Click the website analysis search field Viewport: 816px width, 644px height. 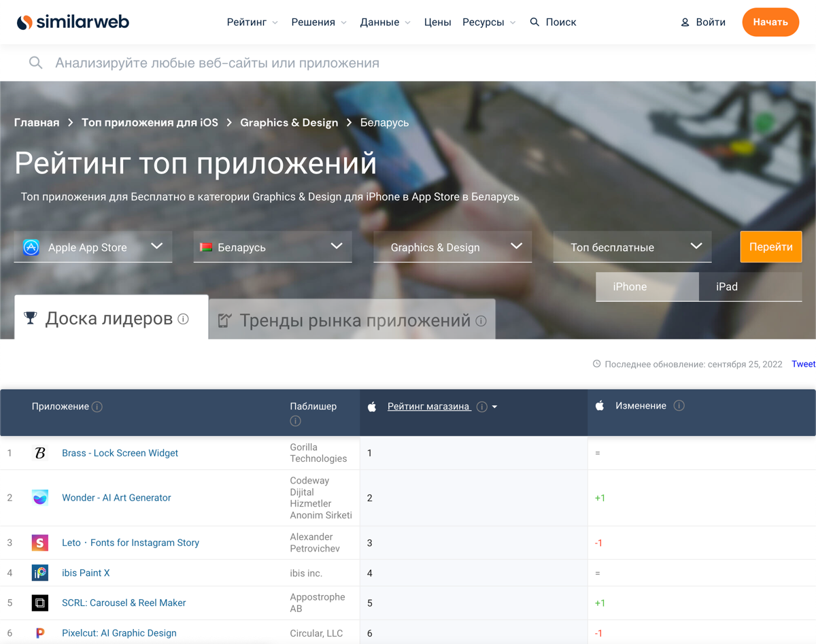272,63
